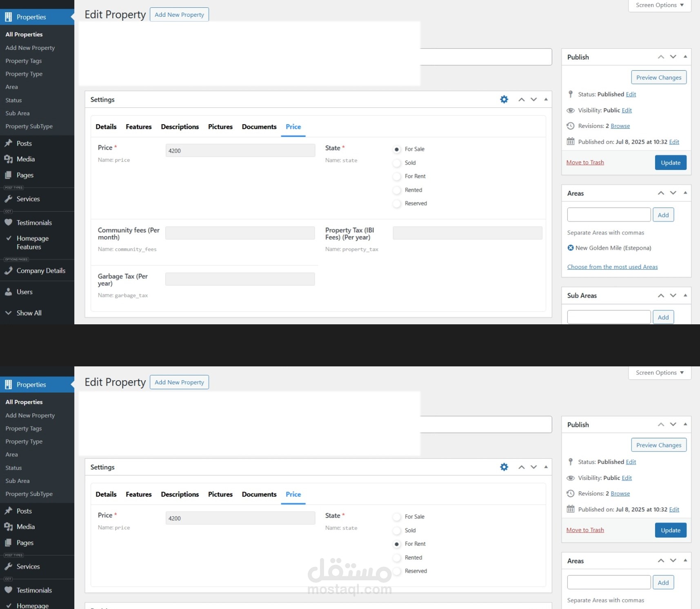
Task: Switch to Details tab in upper screenshot
Action: (106, 127)
